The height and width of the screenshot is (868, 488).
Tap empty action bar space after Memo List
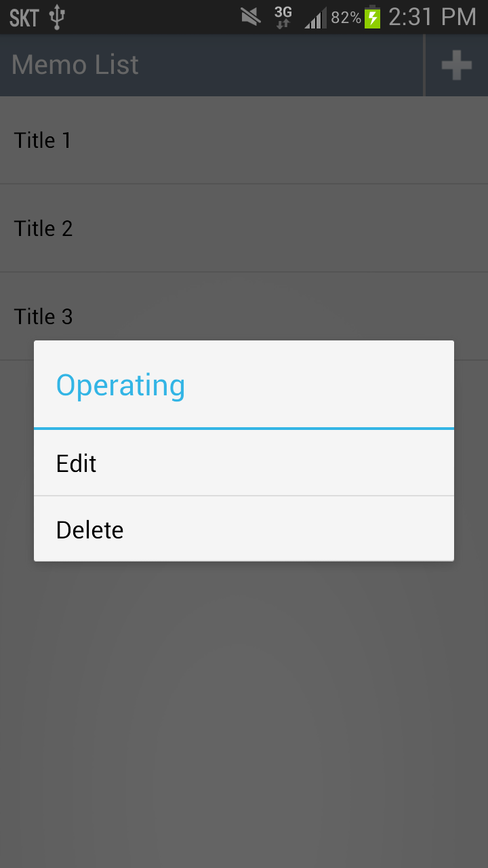pyautogui.click(x=281, y=65)
